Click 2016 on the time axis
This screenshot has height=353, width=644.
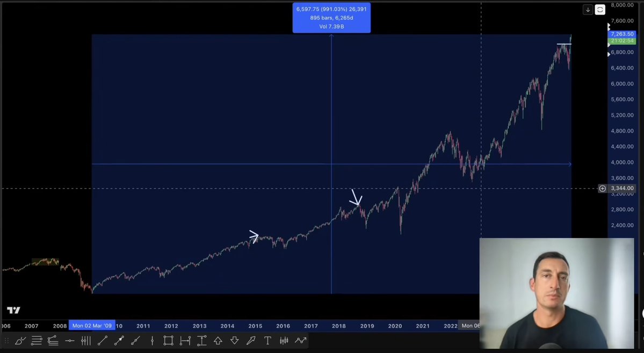tap(283, 326)
